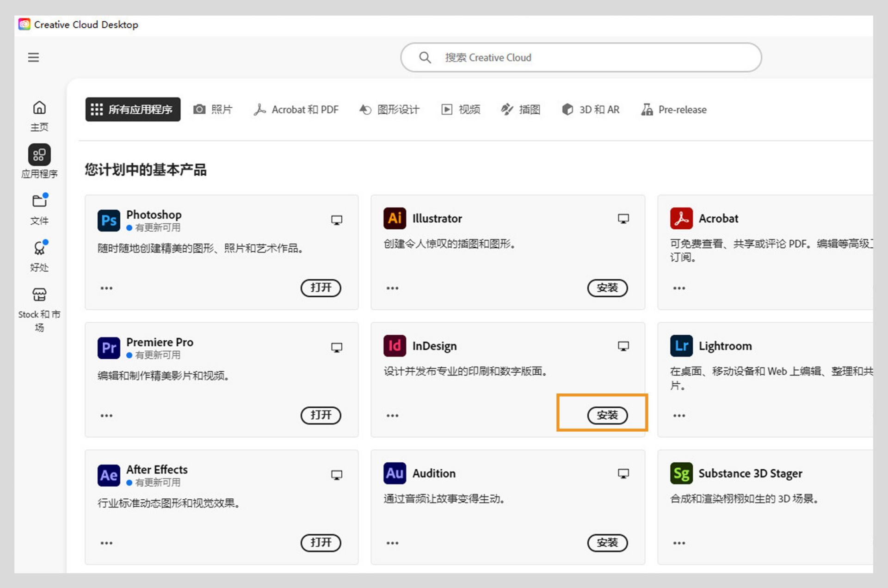This screenshot has height=588, width=888.
Task: Click the Lightroom app icon
Action: [681, 346]
